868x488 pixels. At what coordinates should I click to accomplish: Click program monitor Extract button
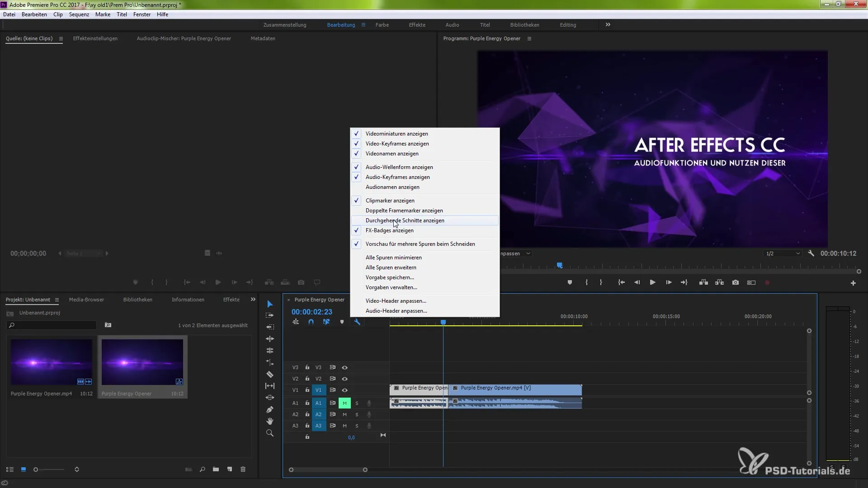[x=719, y=282]
